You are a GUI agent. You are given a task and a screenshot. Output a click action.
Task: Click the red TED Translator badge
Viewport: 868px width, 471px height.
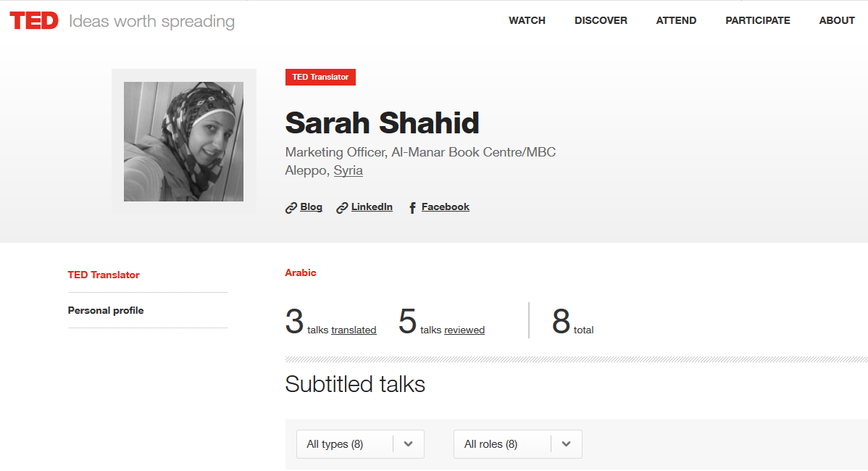[x=320, y=77]
